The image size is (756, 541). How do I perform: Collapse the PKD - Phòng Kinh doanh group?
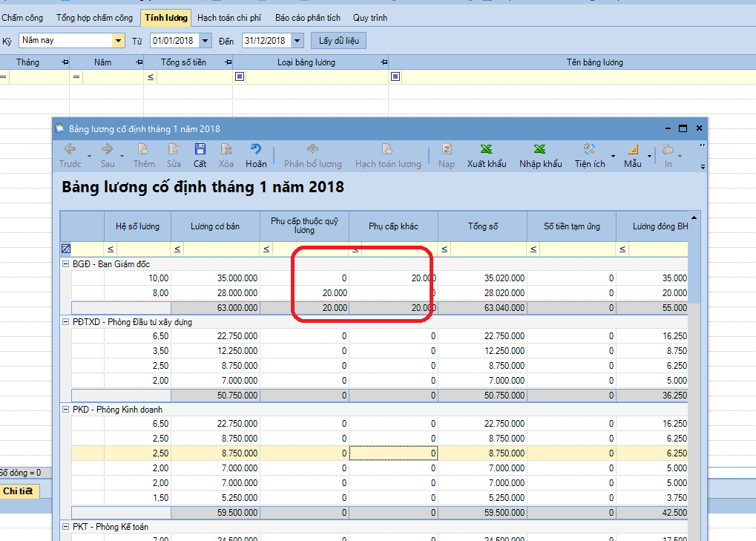click(65, 410)
